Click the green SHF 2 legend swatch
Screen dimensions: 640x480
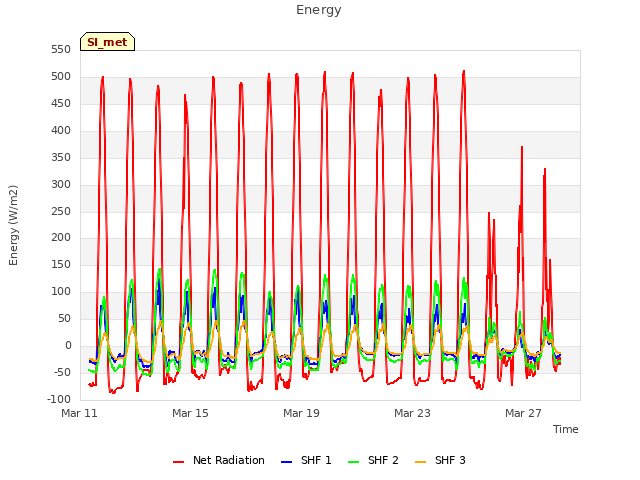(x=353, y=462)
